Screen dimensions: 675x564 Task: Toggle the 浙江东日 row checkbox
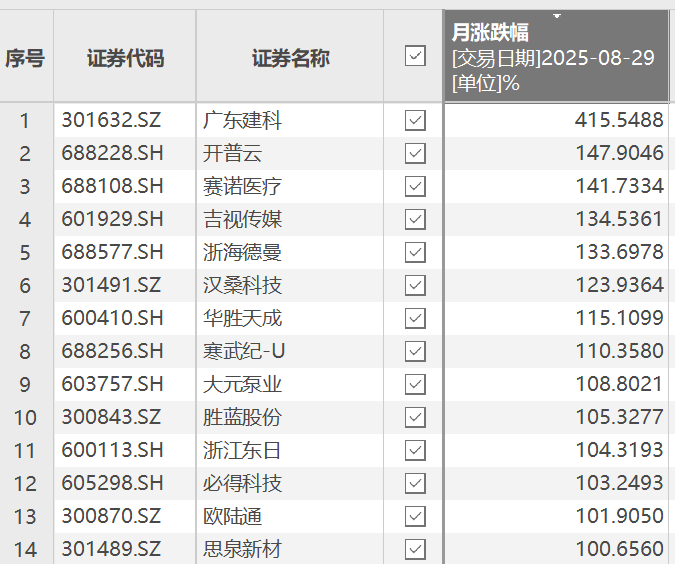pyautogui.click(x=415, y=450)
